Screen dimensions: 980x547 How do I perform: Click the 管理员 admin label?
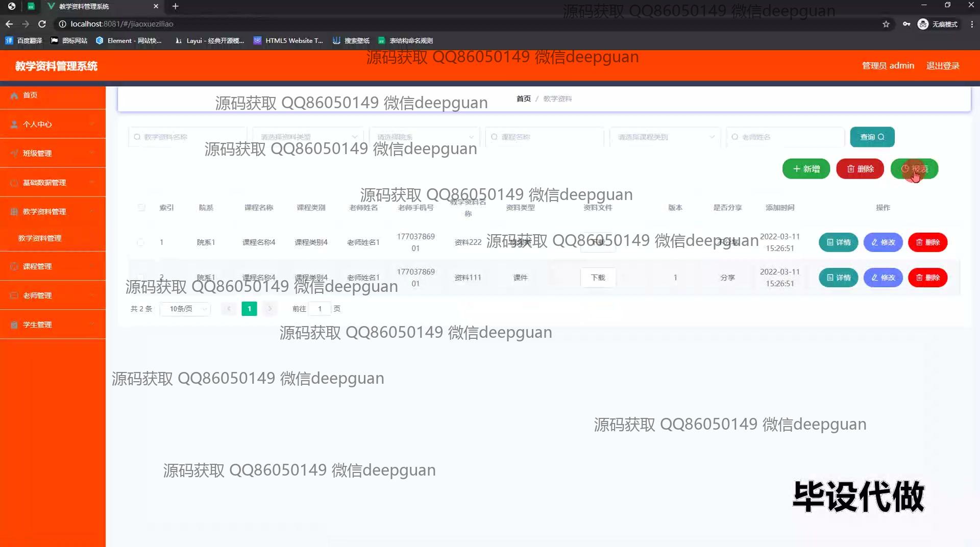pyautogui.click(x=888, y=66)
